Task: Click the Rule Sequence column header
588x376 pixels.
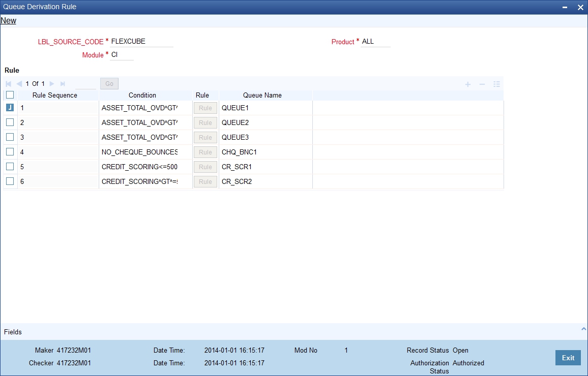Action: coord(55,95)
